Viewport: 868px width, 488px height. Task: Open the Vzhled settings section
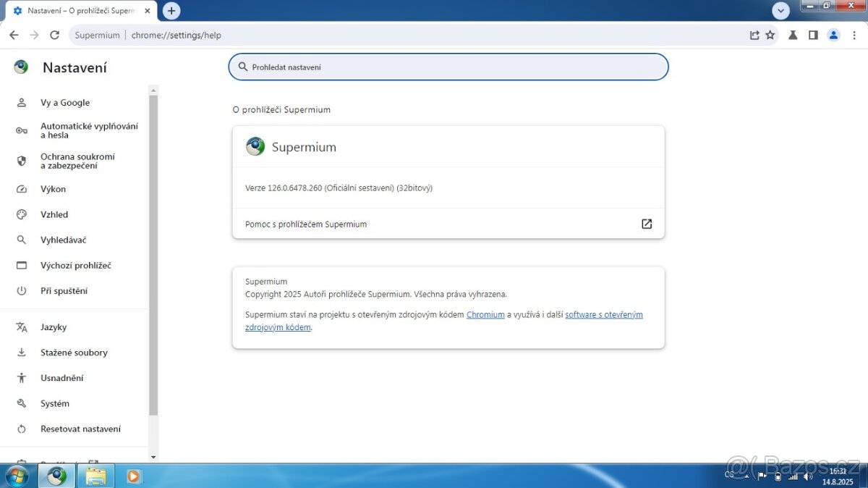54,214
